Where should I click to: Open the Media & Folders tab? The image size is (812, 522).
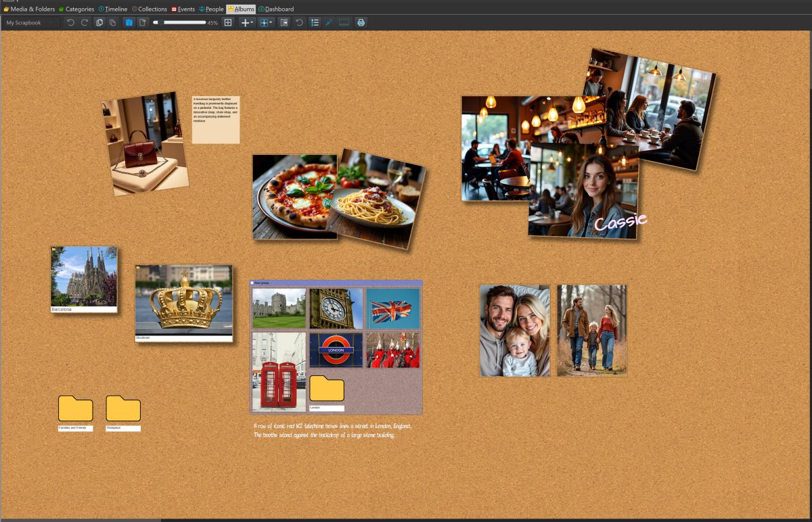point(28,9)
